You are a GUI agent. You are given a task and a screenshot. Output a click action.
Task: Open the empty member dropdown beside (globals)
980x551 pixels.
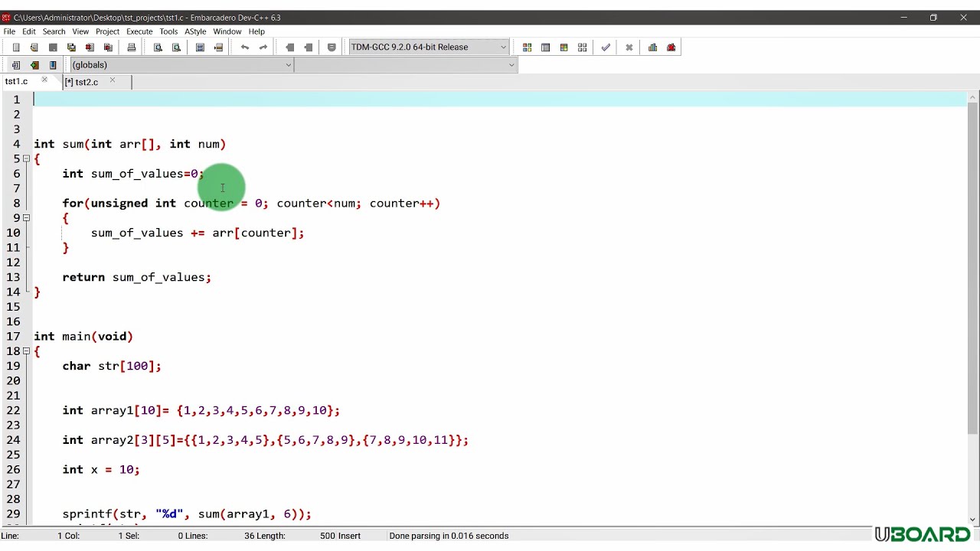[x=407, y=65]
